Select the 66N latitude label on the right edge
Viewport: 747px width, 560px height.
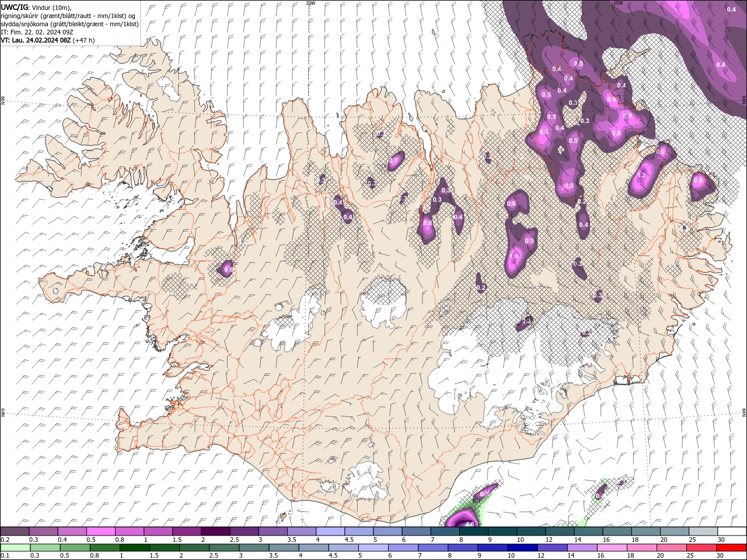tap(744, 99)
